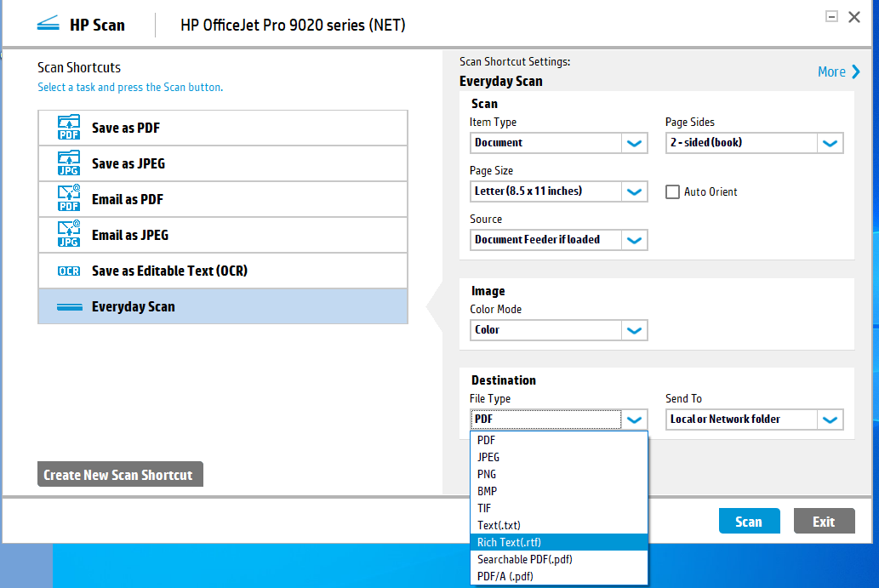Enable the Auto Orient checkbox

(671, 191)
